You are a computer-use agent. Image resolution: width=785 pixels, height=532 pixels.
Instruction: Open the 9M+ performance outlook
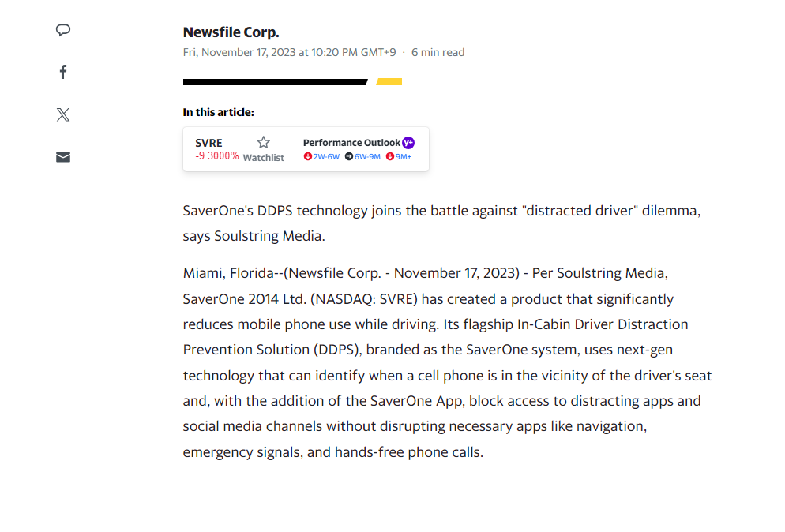point(404,157)
